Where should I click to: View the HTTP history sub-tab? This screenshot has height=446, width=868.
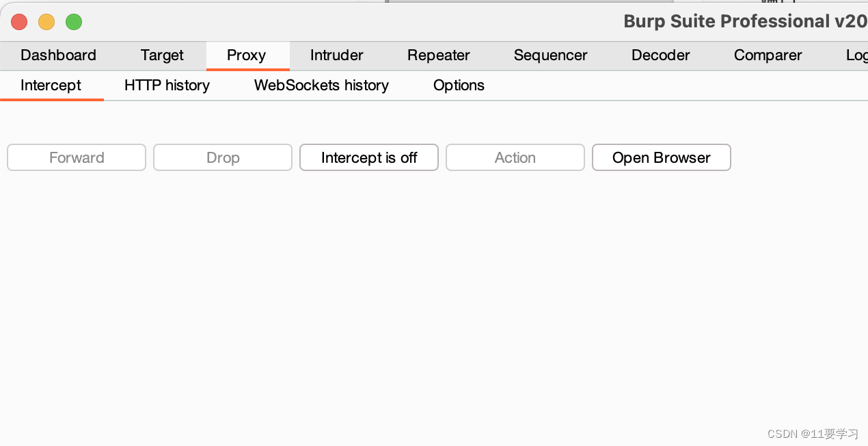coord(167,86)
